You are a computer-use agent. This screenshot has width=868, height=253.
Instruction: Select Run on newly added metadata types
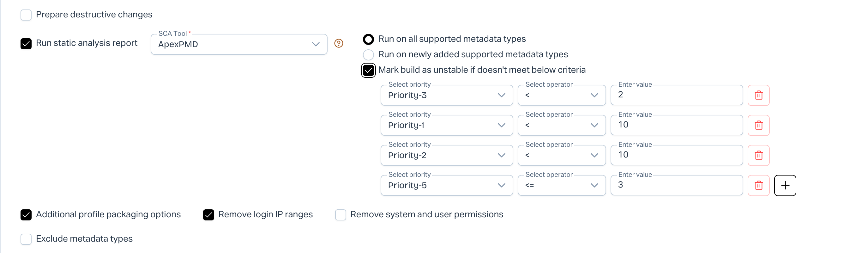tap(368, 55)
